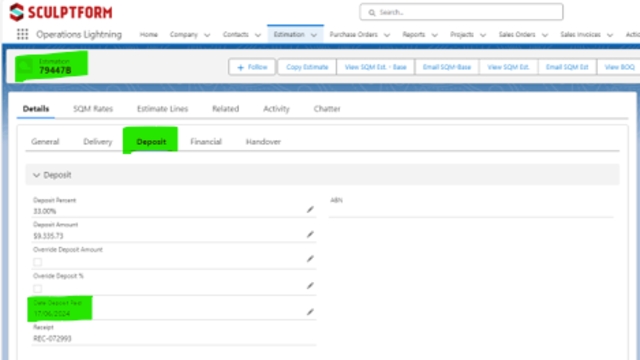
Task: Click into the Search field
Action: pos(461,12)
